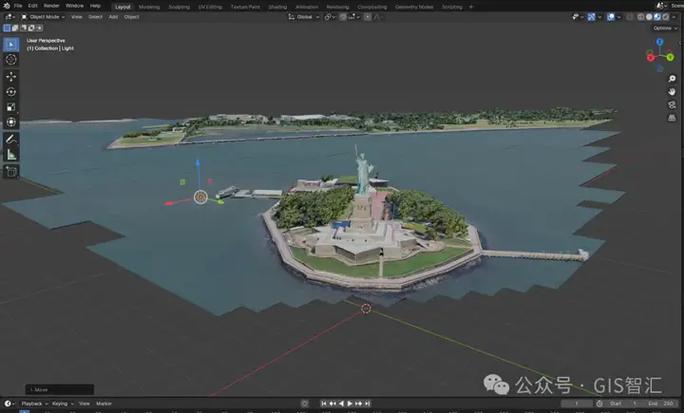This screenshot has height=413, width=684.
Task: Open the shading options dropdown arrow
Action: coord(675,17)
